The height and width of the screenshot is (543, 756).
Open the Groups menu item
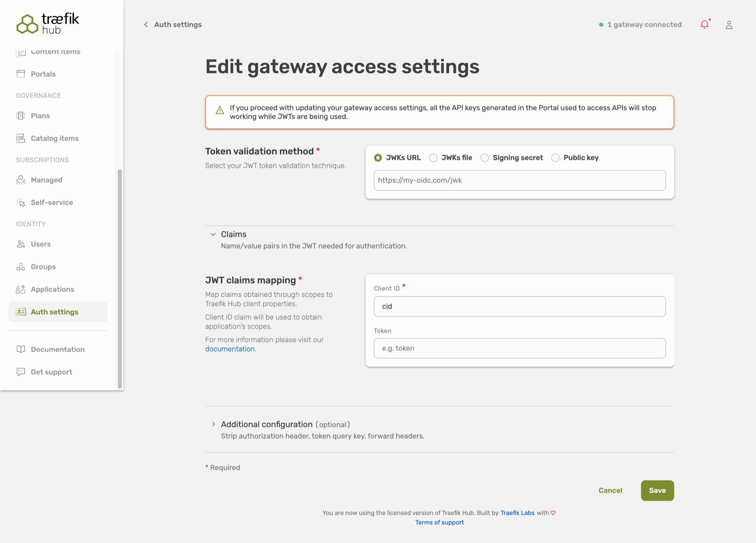tap(58, 267)
